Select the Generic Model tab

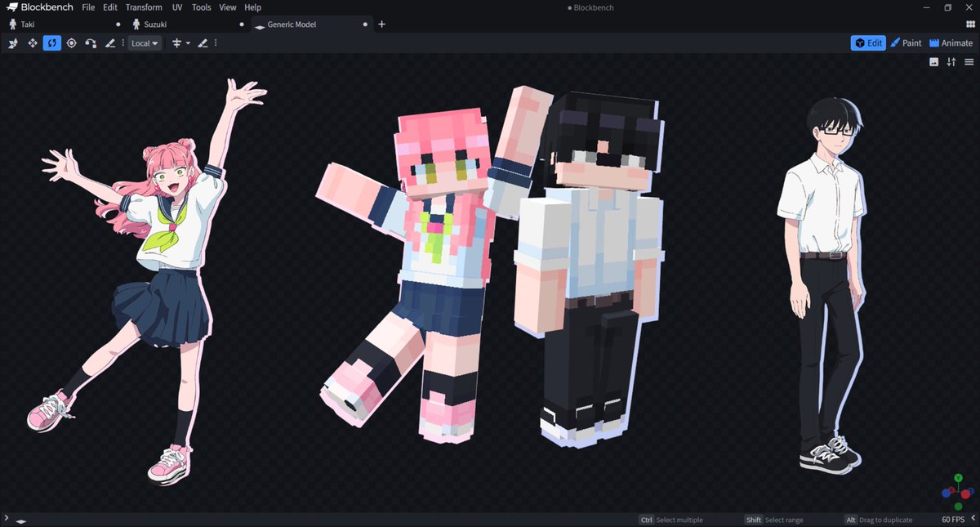pyautogui.click(x=311, y=25)
